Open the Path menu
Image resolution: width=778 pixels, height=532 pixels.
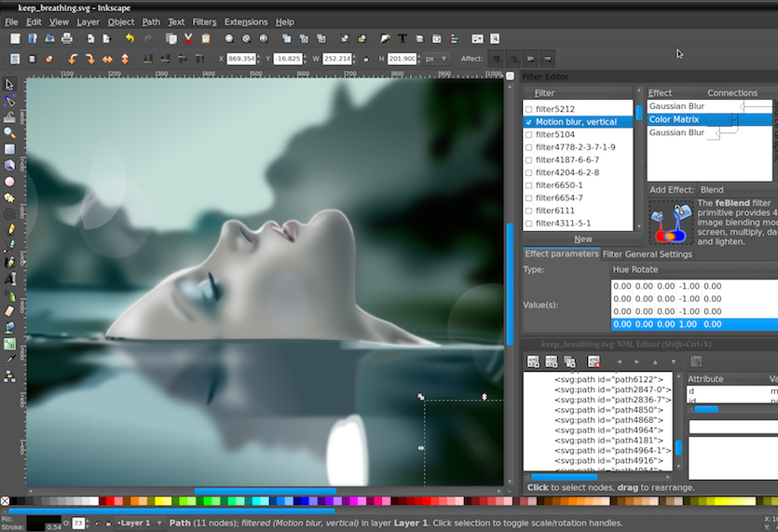tap(151, 21)
